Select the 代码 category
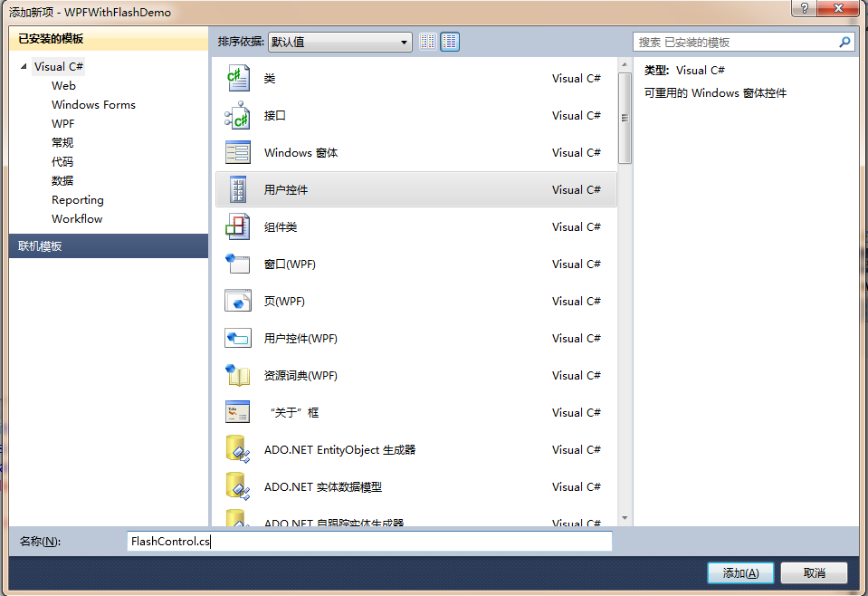 point(62,162)
